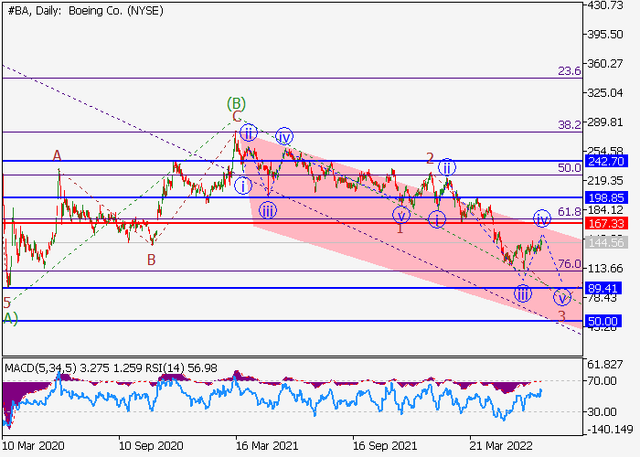This screenshot has width=640, height=457.
Task: Select the 242.70 blue price level tag
Action: (606, 161)
